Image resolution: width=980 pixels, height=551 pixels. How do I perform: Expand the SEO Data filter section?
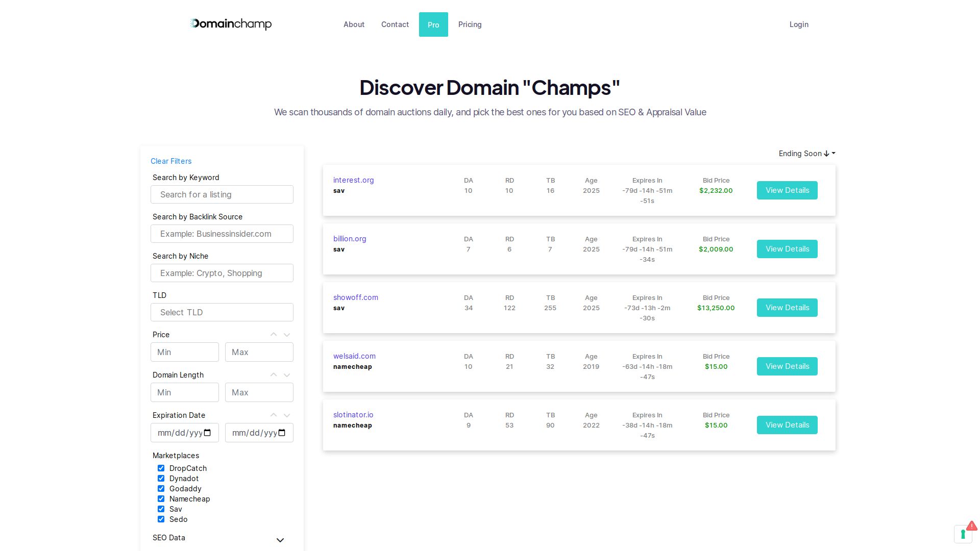pyautogui.click(x=280, y=540)
